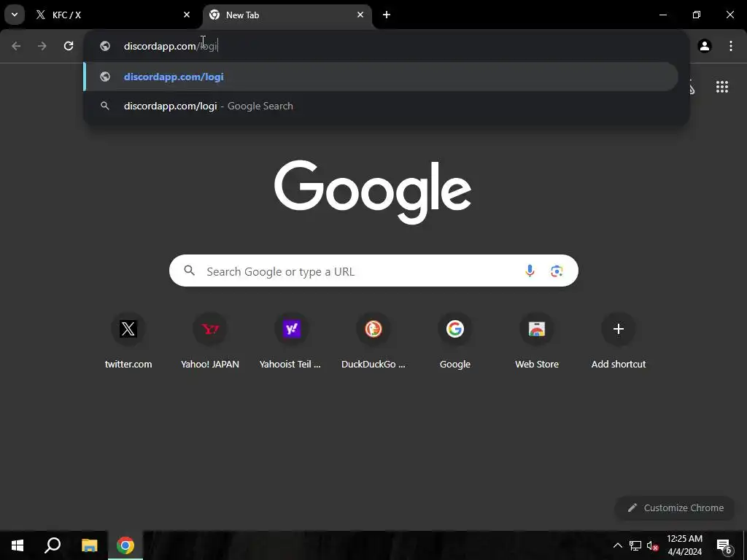This screenshot has width=747, height=560.
Task: Open the Chrome profile avatar
Action: 705,46
